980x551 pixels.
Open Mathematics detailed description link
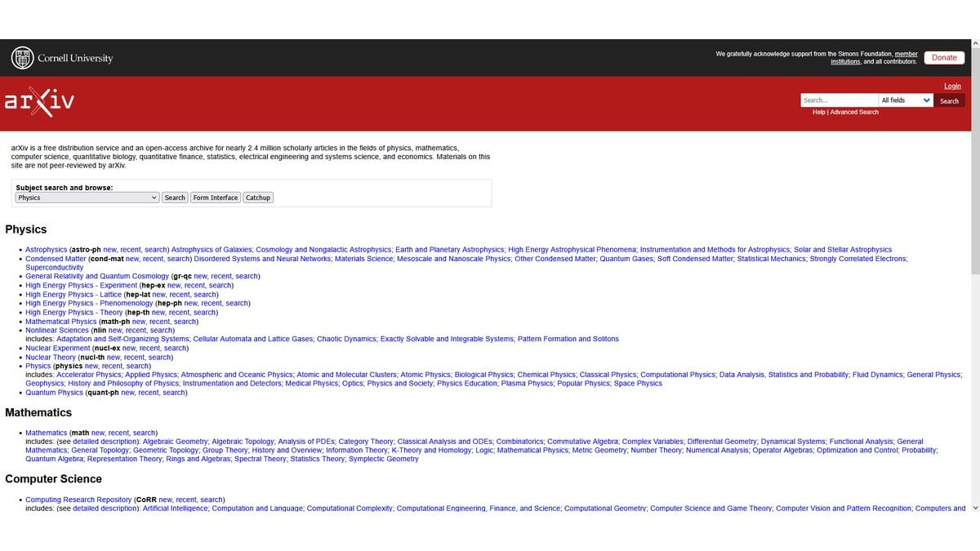[105, 442]
